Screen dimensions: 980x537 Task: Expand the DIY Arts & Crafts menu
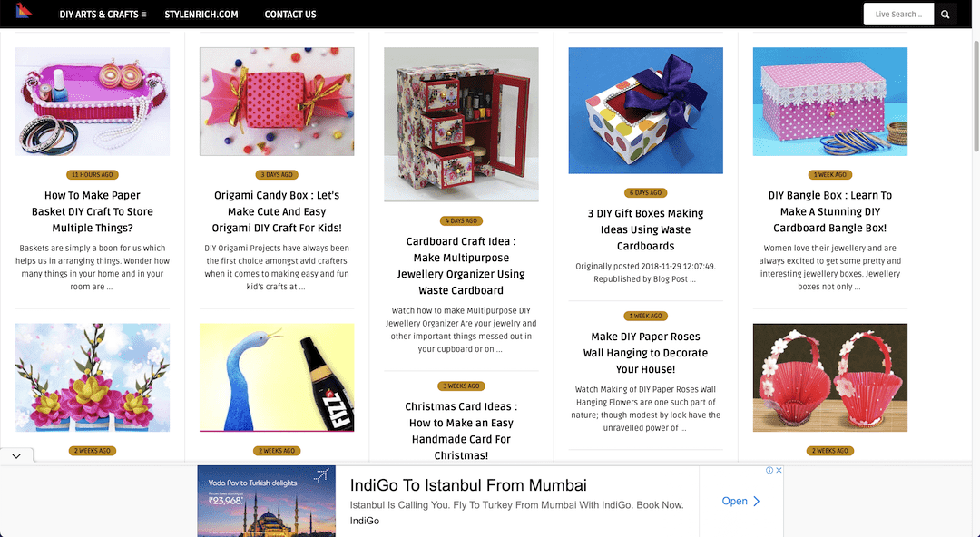[103, 14]
